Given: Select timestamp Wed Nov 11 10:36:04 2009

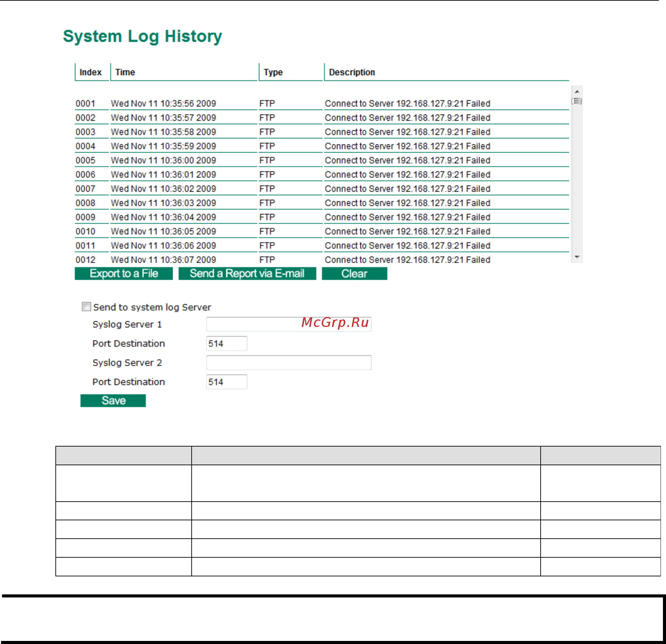Looking at the screenshot, I should (x=163, y=217).
